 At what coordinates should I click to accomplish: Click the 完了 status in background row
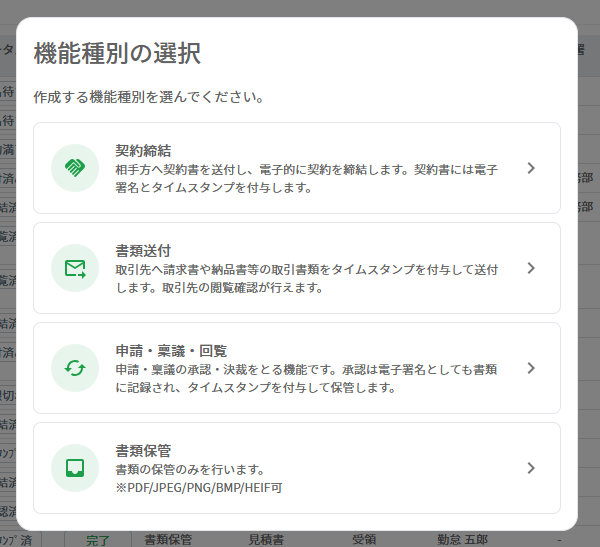98,540
